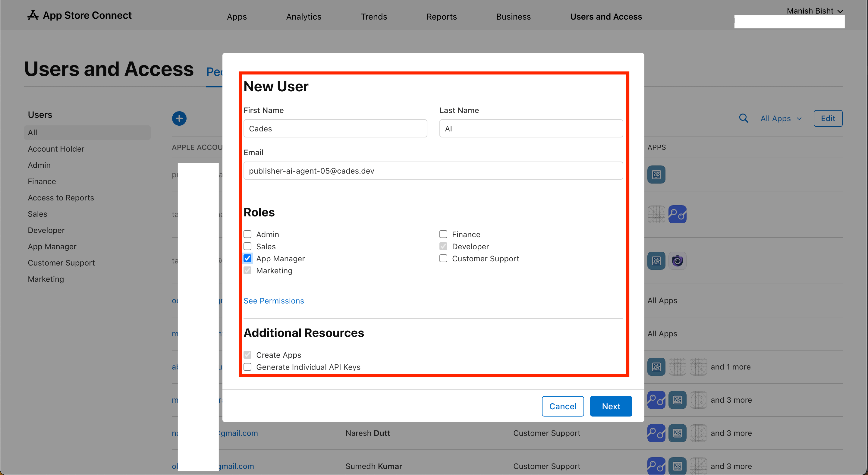Check the Sales role checkbox

click(247, 246)
